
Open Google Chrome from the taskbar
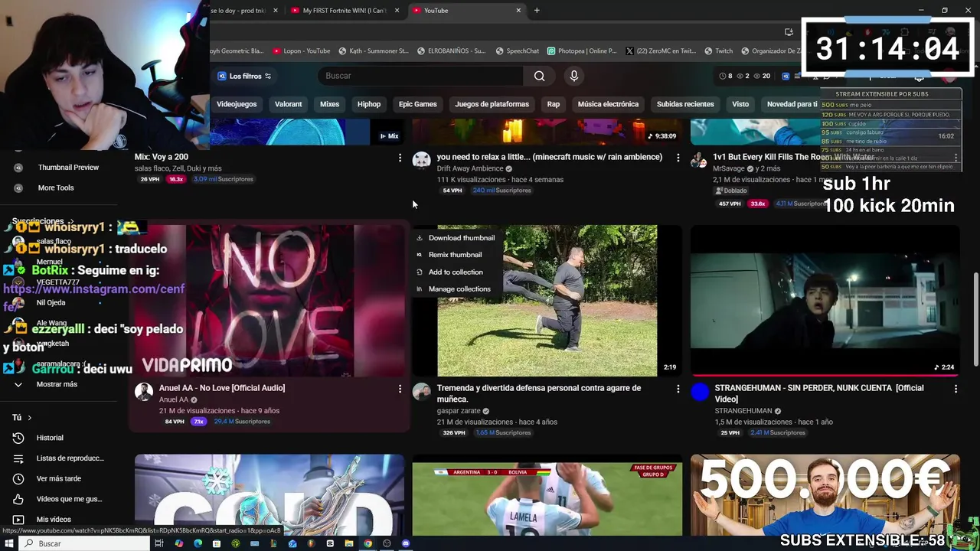click(368, 543)
